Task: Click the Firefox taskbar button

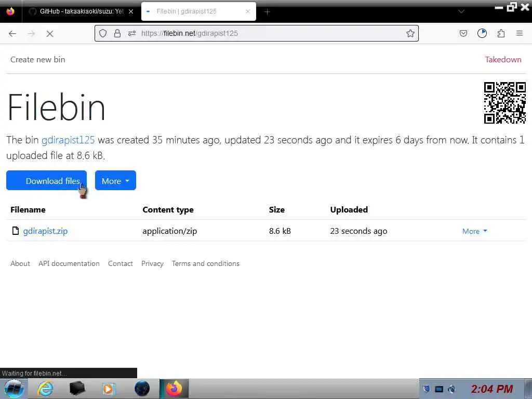Action: coord(174,389)
